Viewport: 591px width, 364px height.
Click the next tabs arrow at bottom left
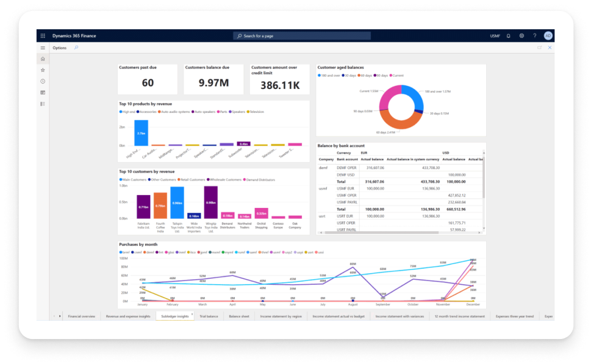coord(60,316)
